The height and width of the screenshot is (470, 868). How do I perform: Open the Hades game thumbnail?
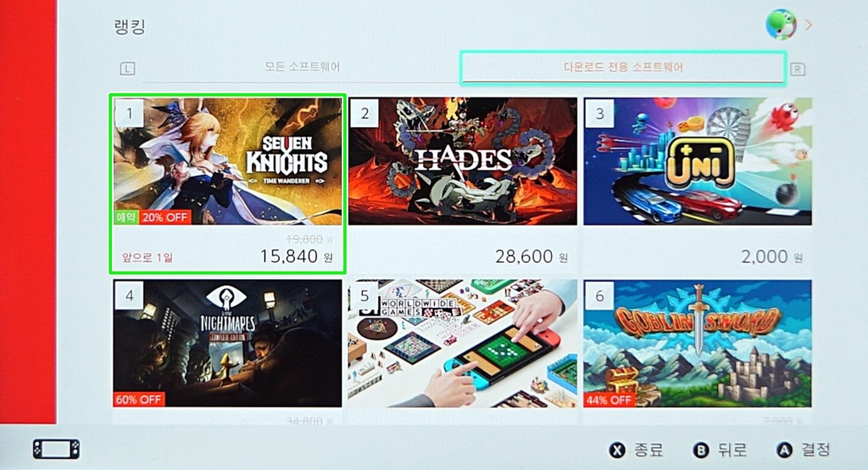coord(462,161)
